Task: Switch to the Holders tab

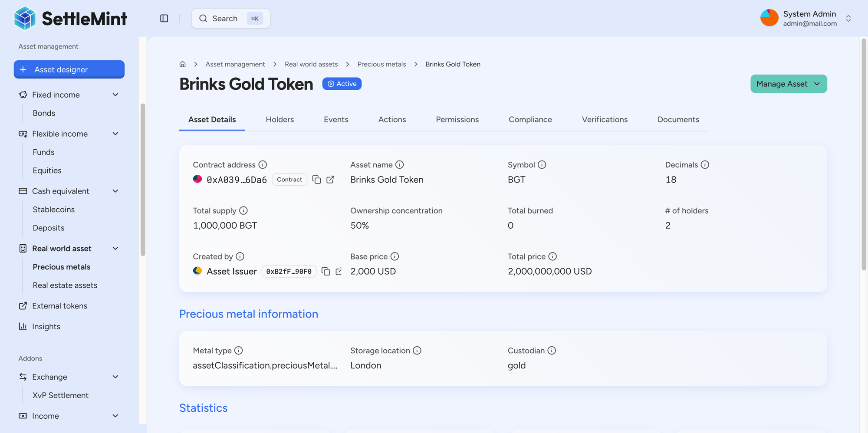Action: (279, 119)
